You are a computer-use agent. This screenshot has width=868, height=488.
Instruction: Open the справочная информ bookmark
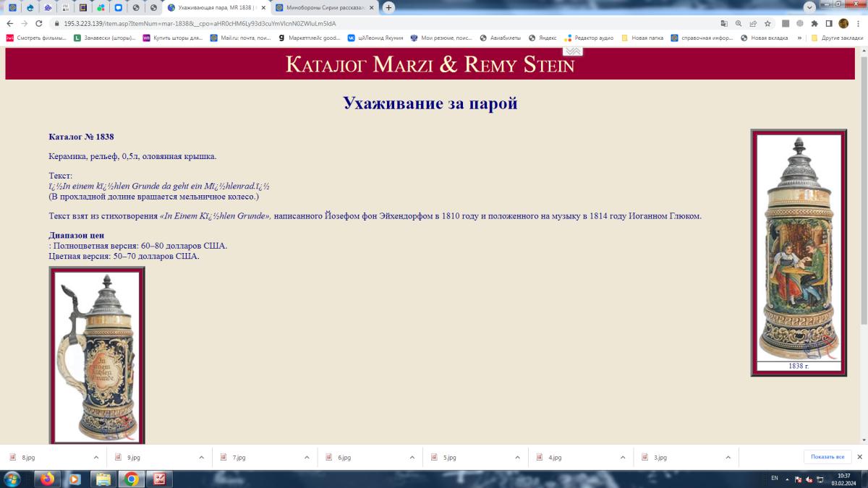702,38
